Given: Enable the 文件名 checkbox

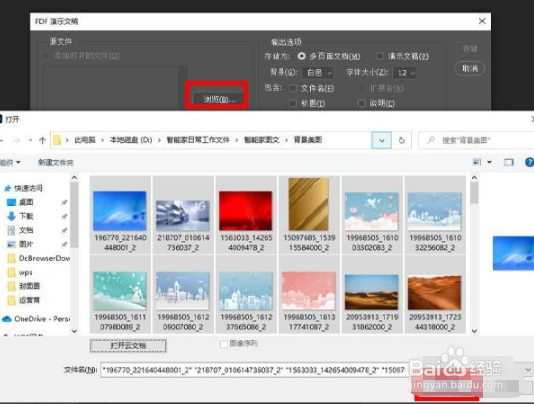Looking at the screenshot, I should pos(293,89).
